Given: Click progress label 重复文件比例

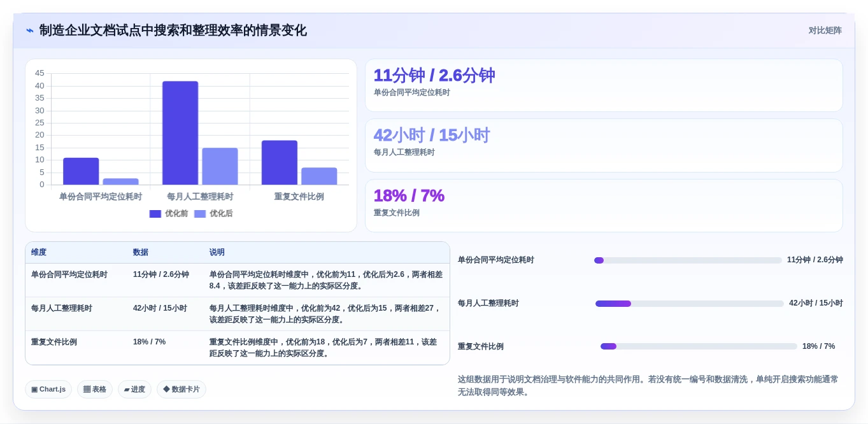Looking at the screenshot, I should tap(481, 347).
